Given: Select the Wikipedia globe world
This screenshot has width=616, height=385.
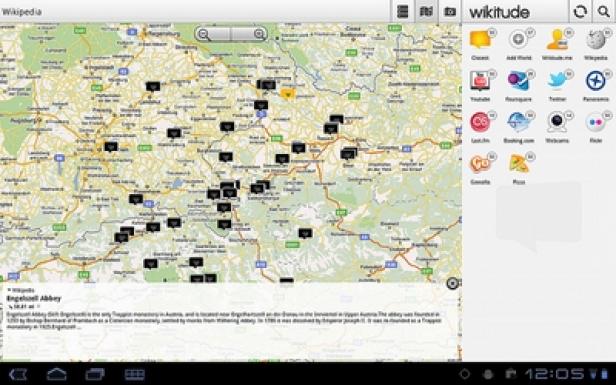Looking at the screenshot, I should (x=596, y=40).
